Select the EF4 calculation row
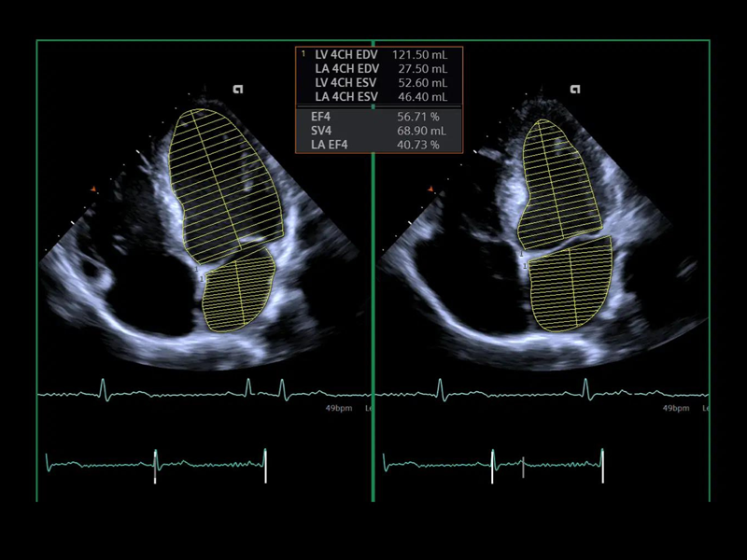 pyautogui.click(x=380, y=117)
